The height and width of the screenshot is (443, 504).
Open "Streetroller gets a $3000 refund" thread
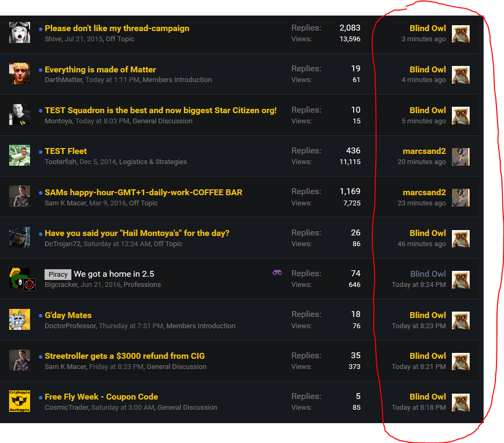pos(125,356)
